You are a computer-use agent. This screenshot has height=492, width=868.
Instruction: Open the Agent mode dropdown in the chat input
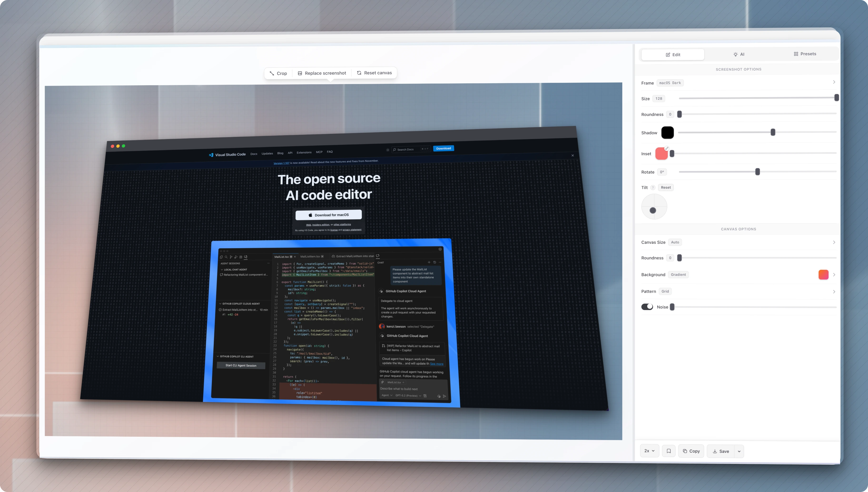(387, 395)
